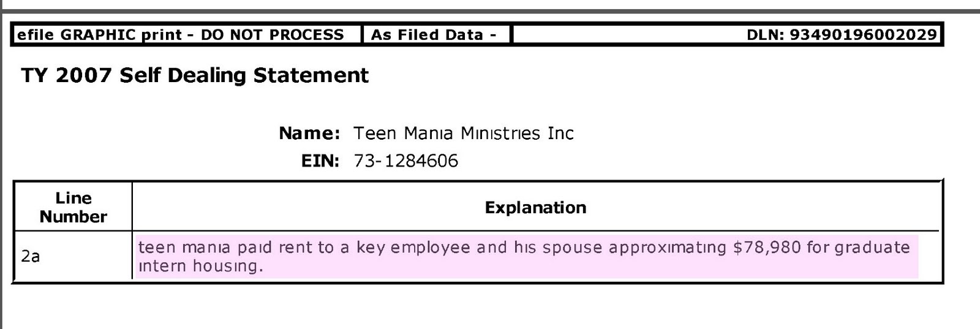Click the 'Line Number' column header
Viewport: 980px width, 329px height.
click(x=73, y=207)
